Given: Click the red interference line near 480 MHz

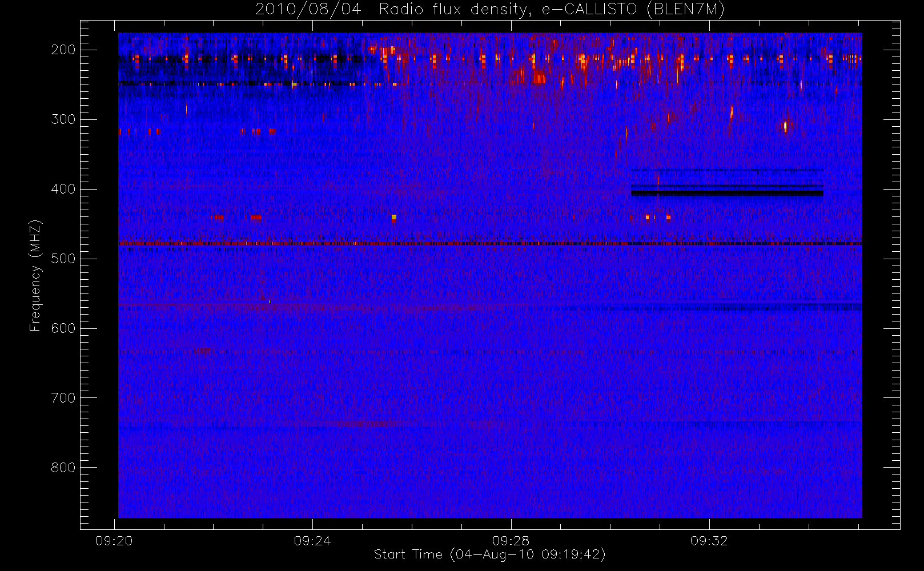Looking at the screenshot, I should click(490, 244).
